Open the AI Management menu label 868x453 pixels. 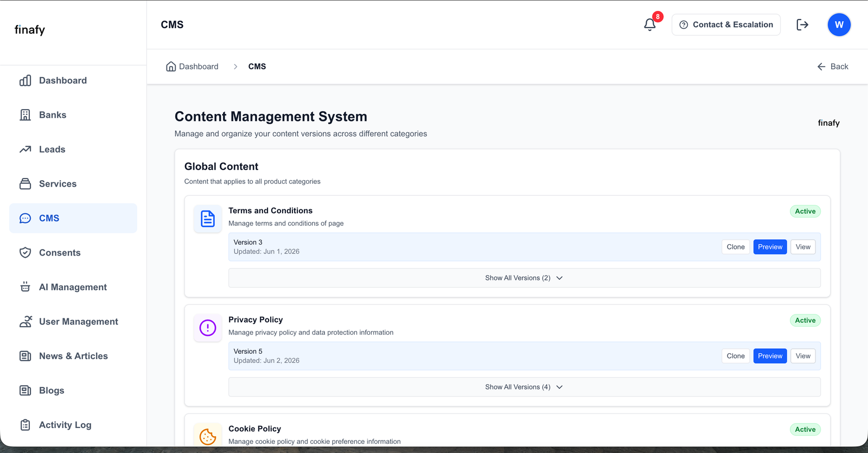(73, 287)
